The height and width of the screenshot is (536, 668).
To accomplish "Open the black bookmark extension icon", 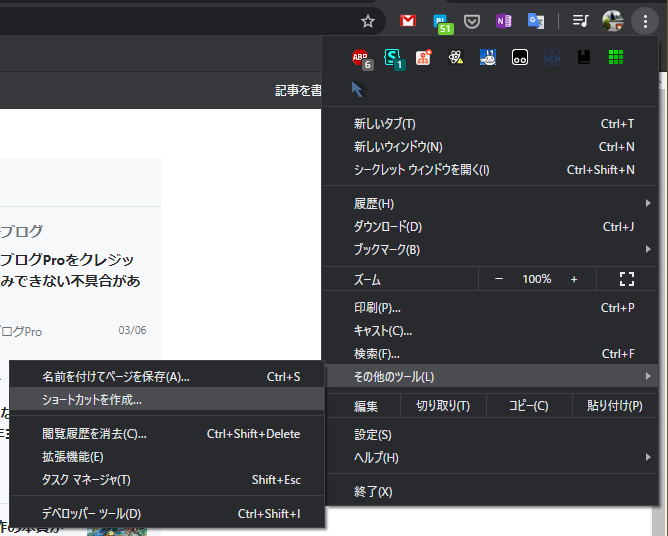I will tap(584, 57).
